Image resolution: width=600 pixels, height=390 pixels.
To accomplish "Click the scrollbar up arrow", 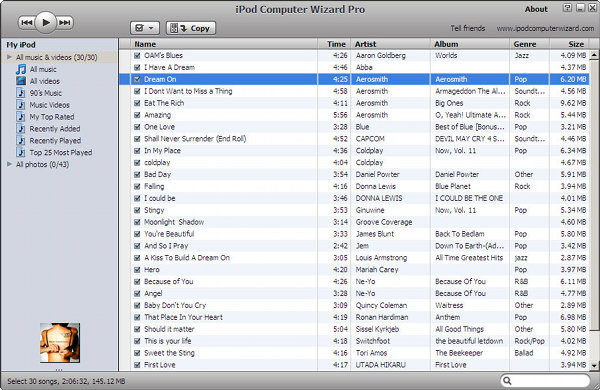I will click(594, 55).
